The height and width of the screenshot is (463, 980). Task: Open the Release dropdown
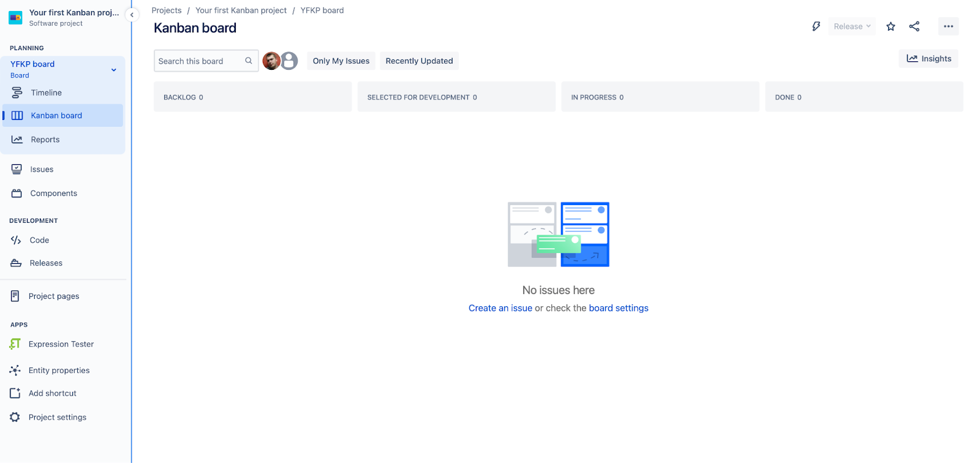click(x=852, y=26)
